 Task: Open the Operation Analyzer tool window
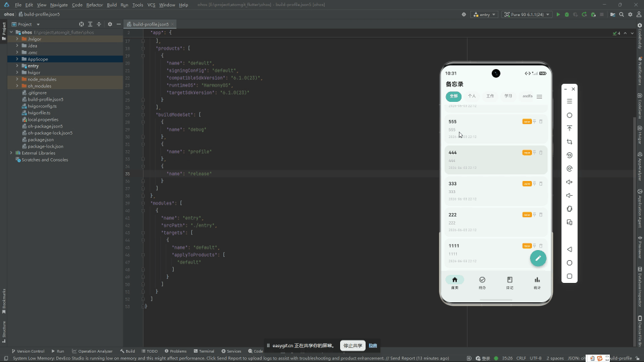92,351
